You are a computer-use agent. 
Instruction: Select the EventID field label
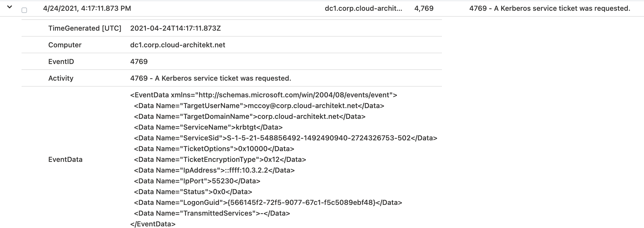point(61,62)
